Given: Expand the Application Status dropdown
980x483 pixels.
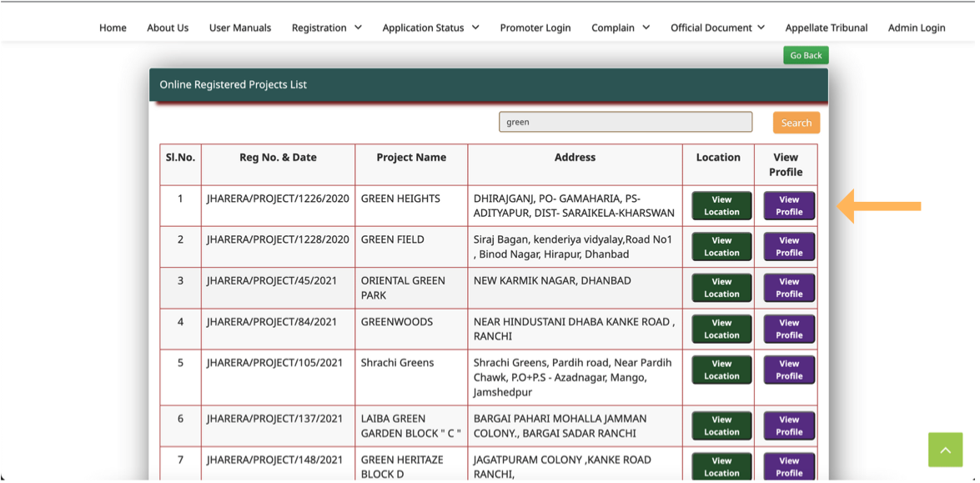Looking at the screenshot, I should click(x=430, y=28).
